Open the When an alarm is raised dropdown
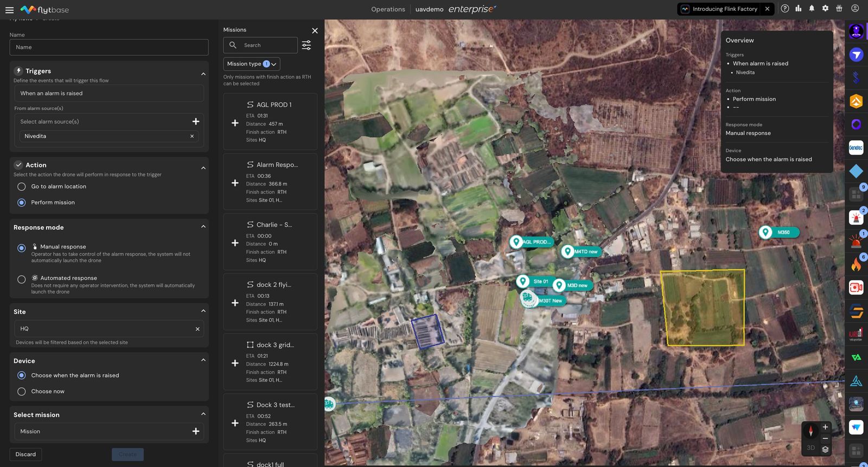 [109, 93]
